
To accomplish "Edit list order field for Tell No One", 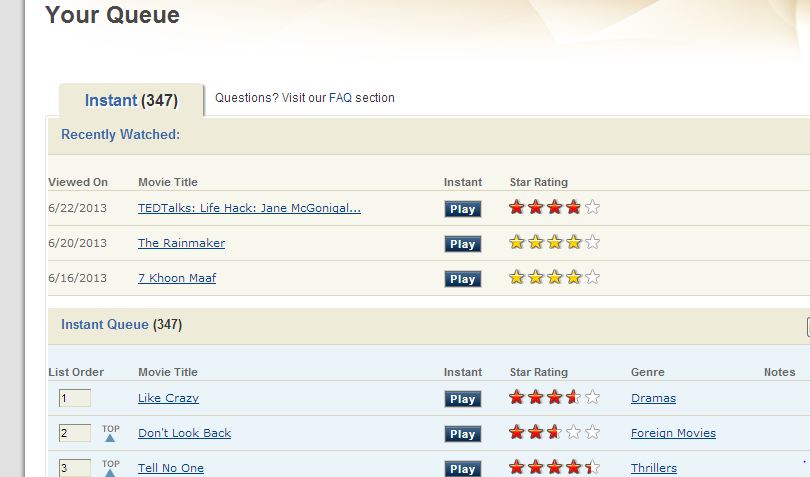I will (75, 468).
